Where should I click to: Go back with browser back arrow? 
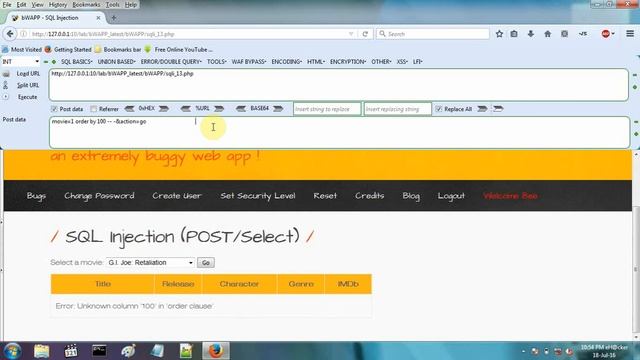[10, 34]
